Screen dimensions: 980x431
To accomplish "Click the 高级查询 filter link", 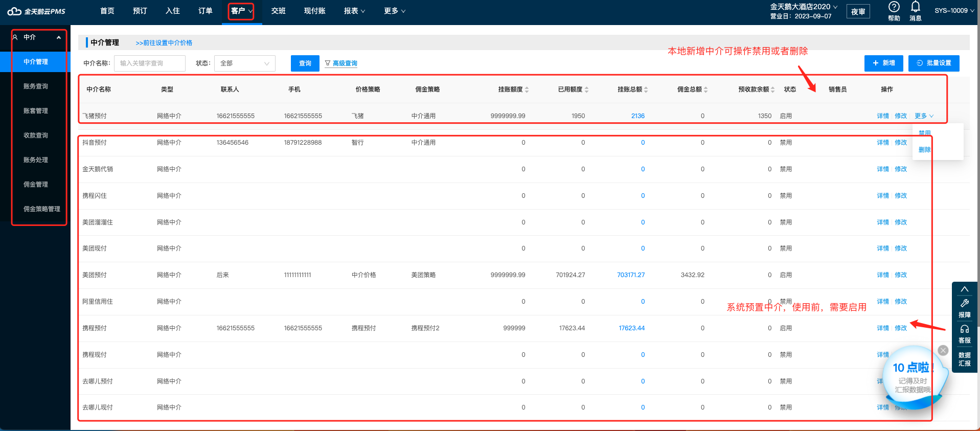I will tap(341, 63).
